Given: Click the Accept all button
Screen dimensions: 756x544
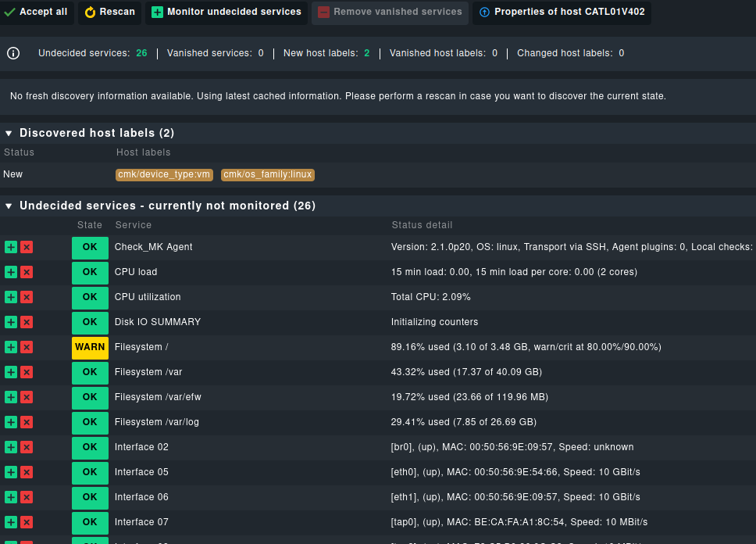Looking at the screenshot, I should (37, 13).
